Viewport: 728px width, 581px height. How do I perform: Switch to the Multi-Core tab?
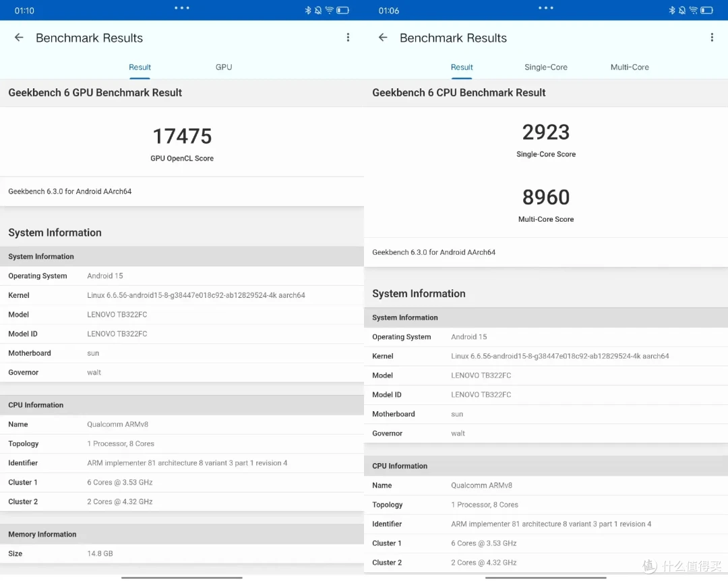tap(630, 67)
